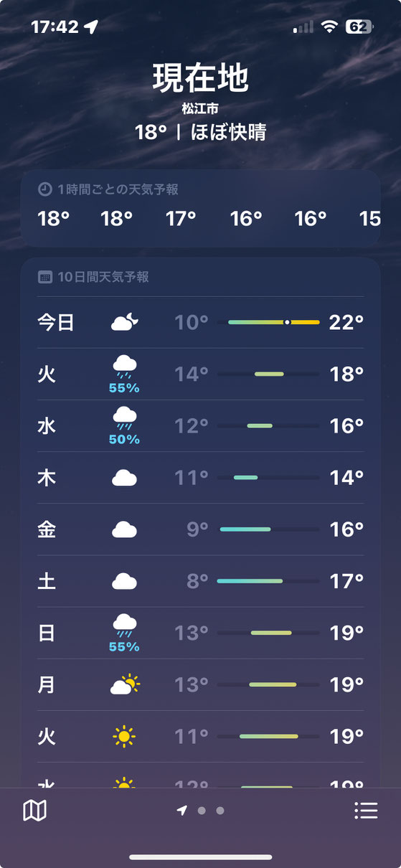
Task: Tap the 今日 temperature range bar
Action: [269, 323]
